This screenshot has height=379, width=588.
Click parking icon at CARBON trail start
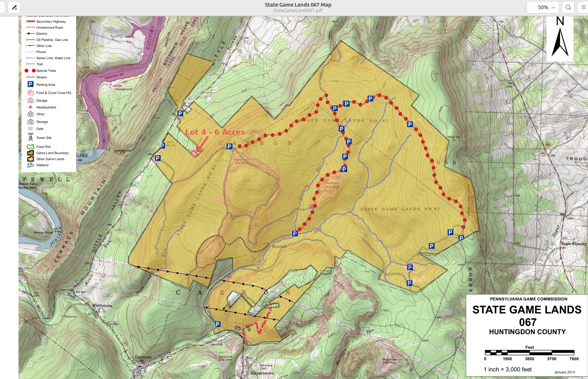pyautogui.click(x=229, y=146)
